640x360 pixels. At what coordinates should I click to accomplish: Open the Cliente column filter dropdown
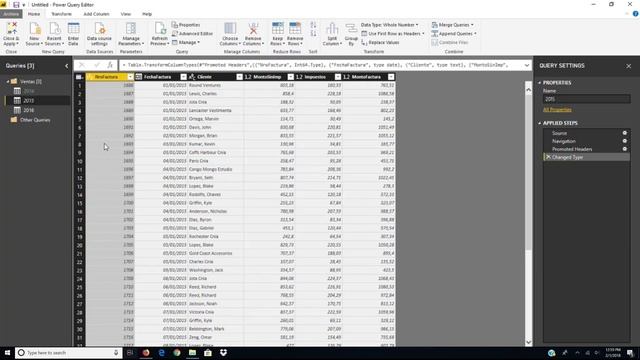239,77
